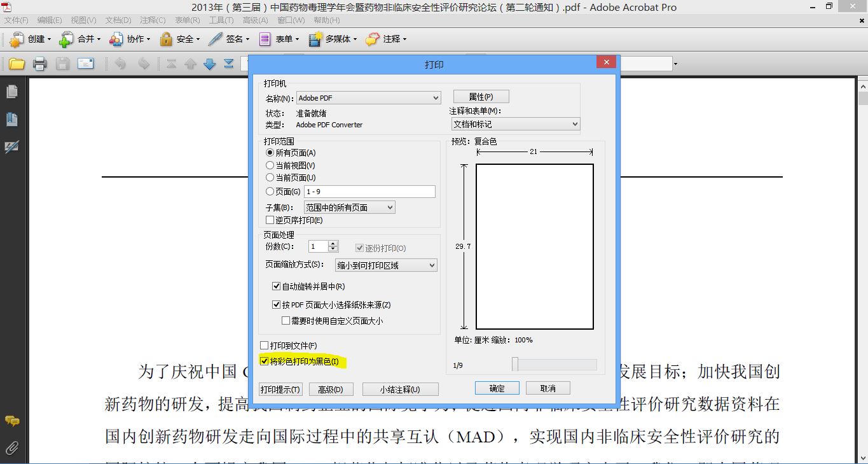Open the 文档(D) menu
The width and height of the screenshot is (868, 464).
[x=118, y=20]
